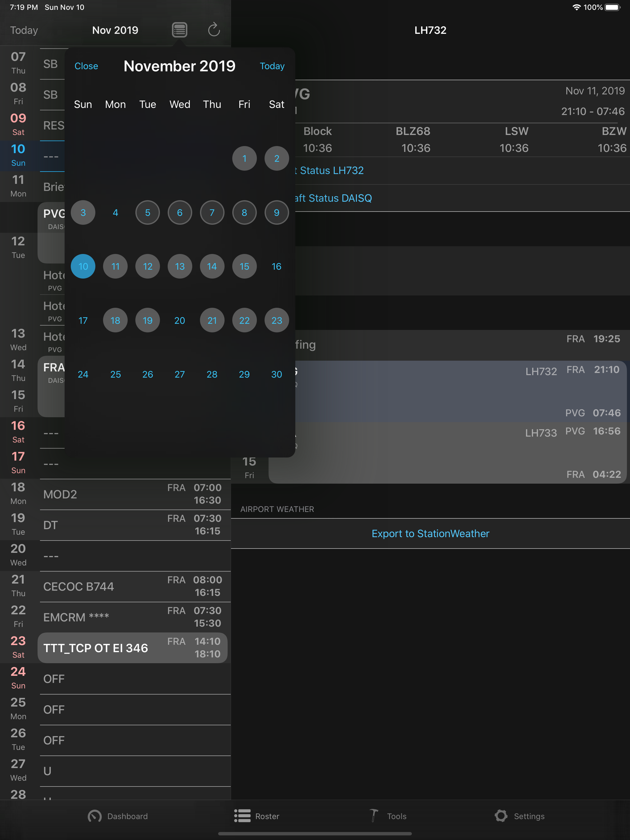
Task: Tap the highlighted November 10 day
Action: (83, 267)
